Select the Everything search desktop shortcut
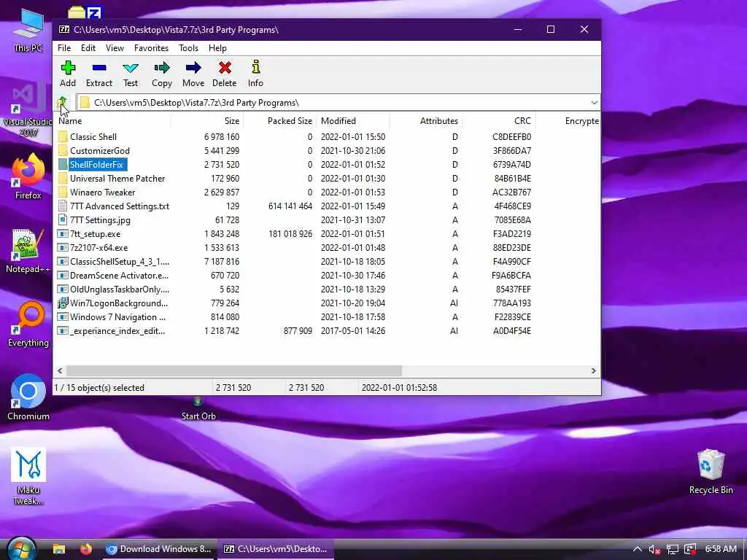Viewport: 747px width, 560px height. 28,324
